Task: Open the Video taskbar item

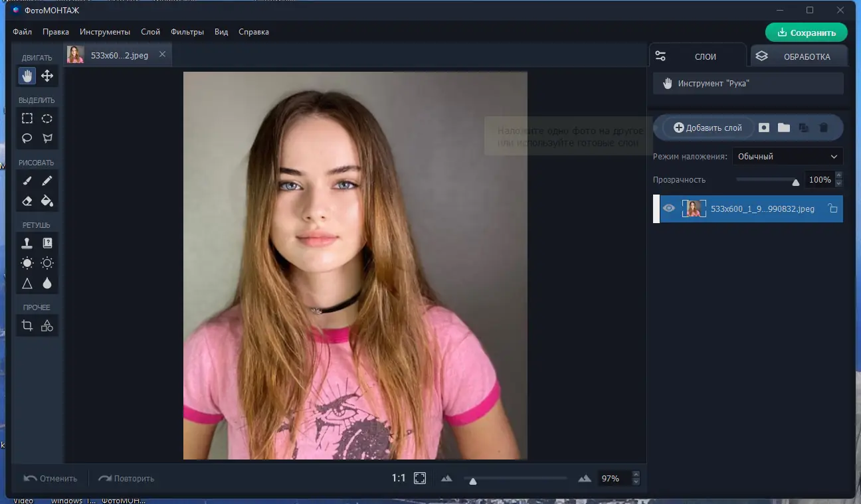Action: tap(23, 500)
